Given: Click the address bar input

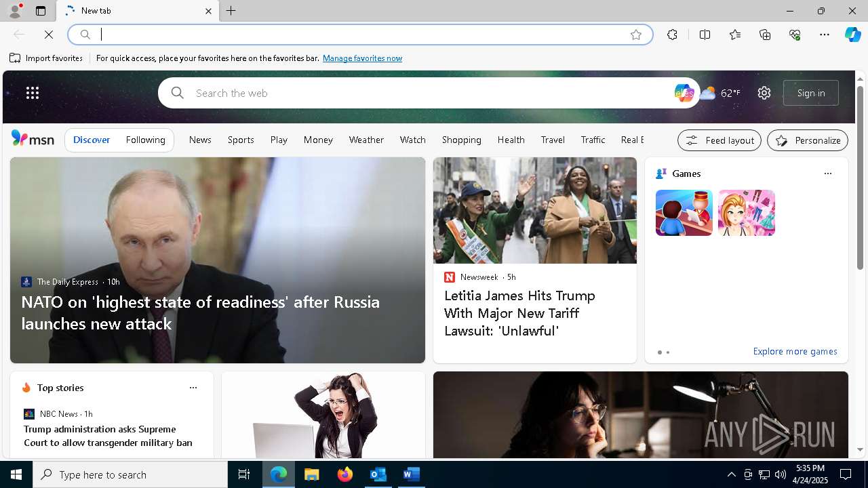Looking at the screenshot, I should click(359, 35).
